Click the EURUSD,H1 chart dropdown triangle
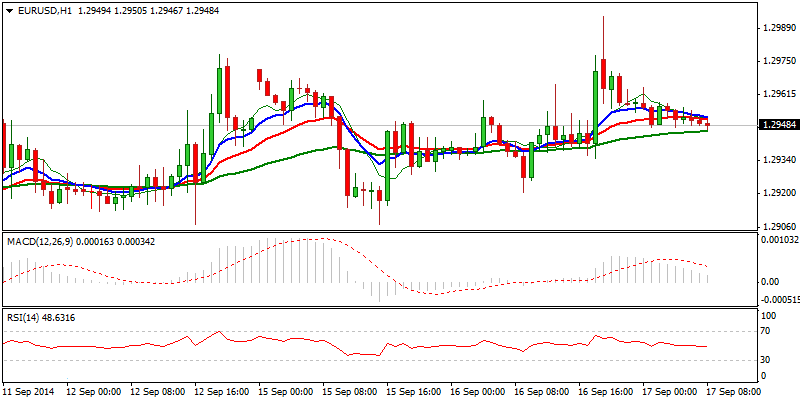 click(x=9, y=10)
